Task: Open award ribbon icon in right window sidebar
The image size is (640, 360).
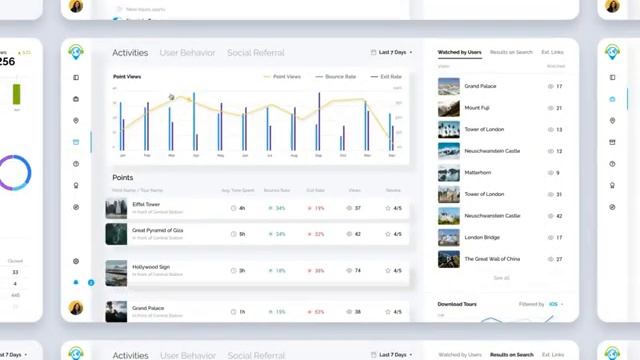Action: click(x=612, y=185)
